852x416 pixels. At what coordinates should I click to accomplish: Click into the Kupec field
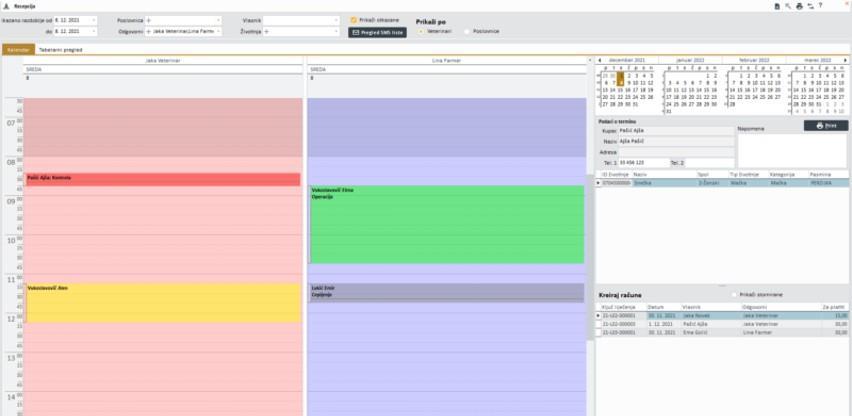[x=676, y=131]
